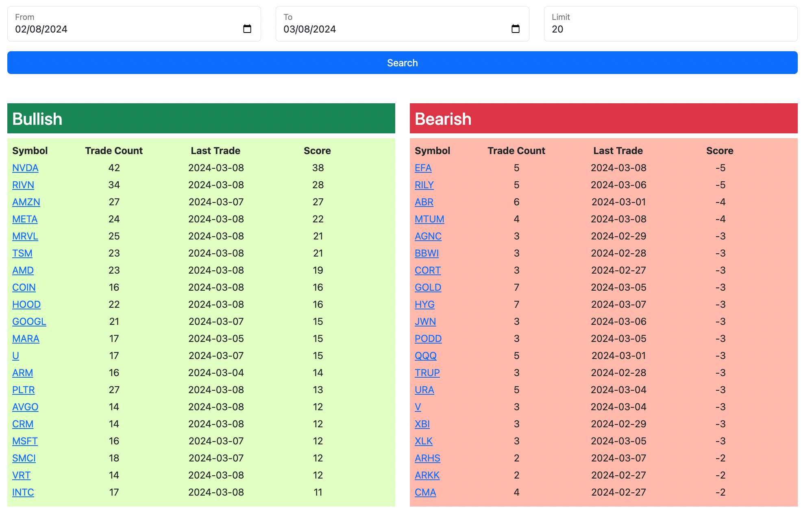Image resolution: width=812 pixels, height=520 pixels.
Task: Open the CMA bearish symbol link
Action: click(x=425, y=492)
